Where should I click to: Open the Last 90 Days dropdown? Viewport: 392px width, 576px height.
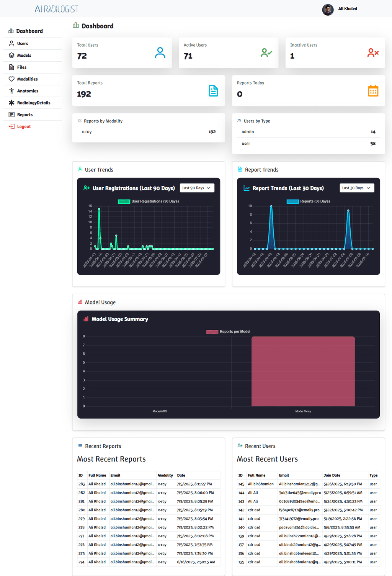click(197, 188)
